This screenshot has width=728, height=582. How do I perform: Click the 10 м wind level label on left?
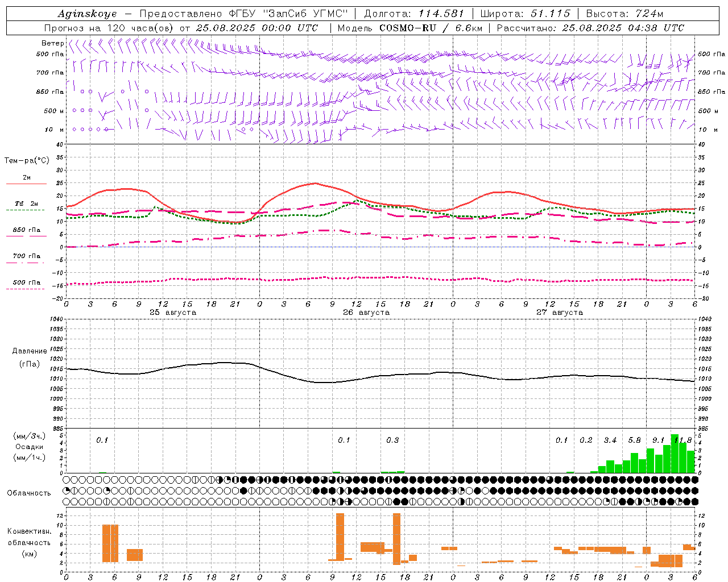54,130
